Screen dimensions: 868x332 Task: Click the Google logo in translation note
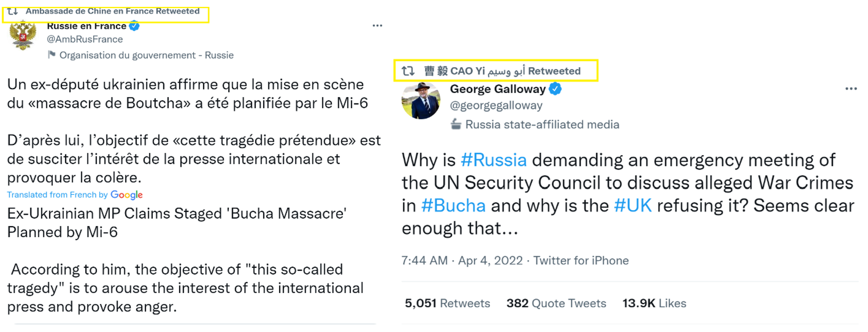127,195
